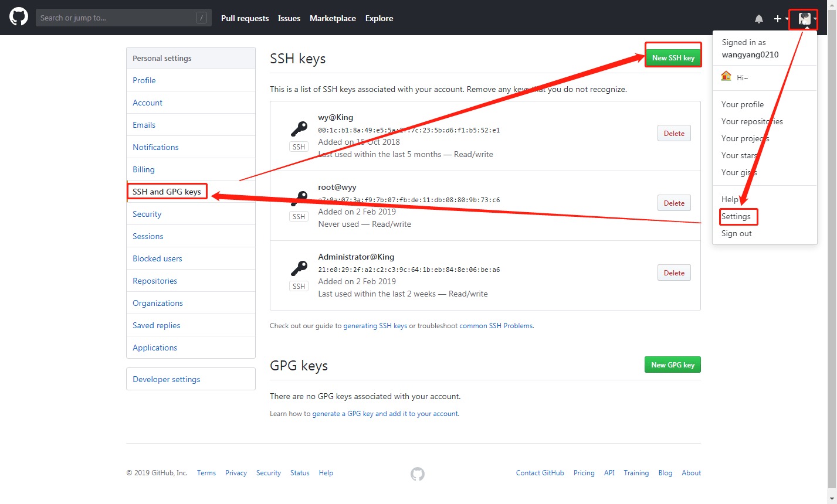Viewport: 837px width, 504px height.
Task: Click the house emoji status icon
Action: [x=726, y=76]
